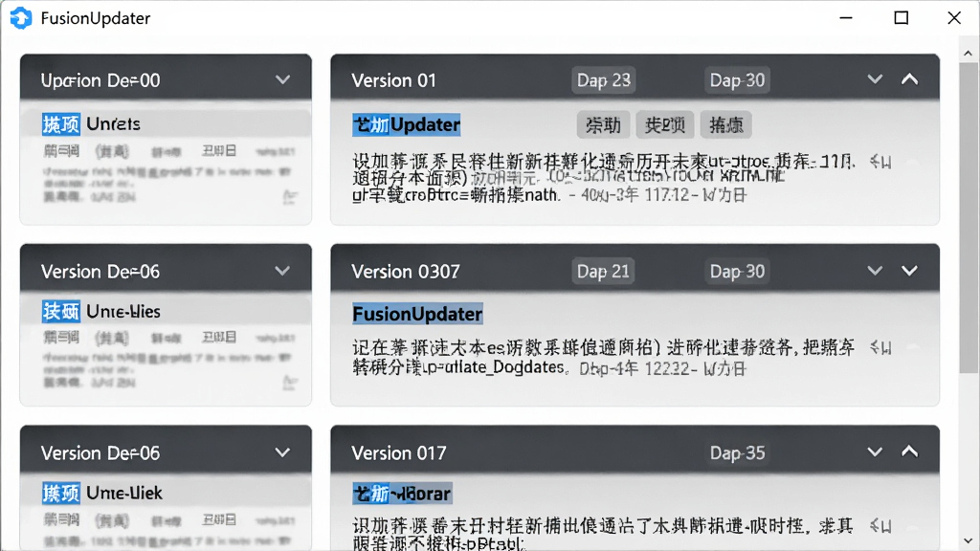Select the Unrets row in the De=00 card
This screenshot has height=551, width=980.
click(166, 123)
